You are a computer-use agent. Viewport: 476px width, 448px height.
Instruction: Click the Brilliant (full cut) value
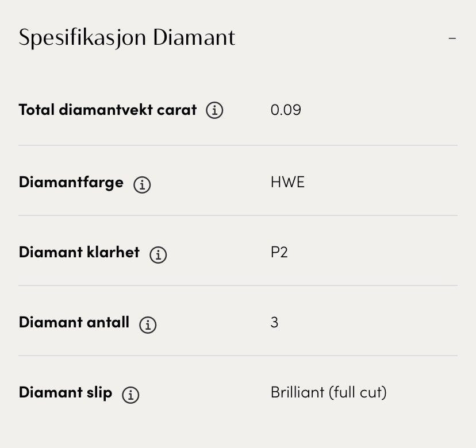point(328,393)
